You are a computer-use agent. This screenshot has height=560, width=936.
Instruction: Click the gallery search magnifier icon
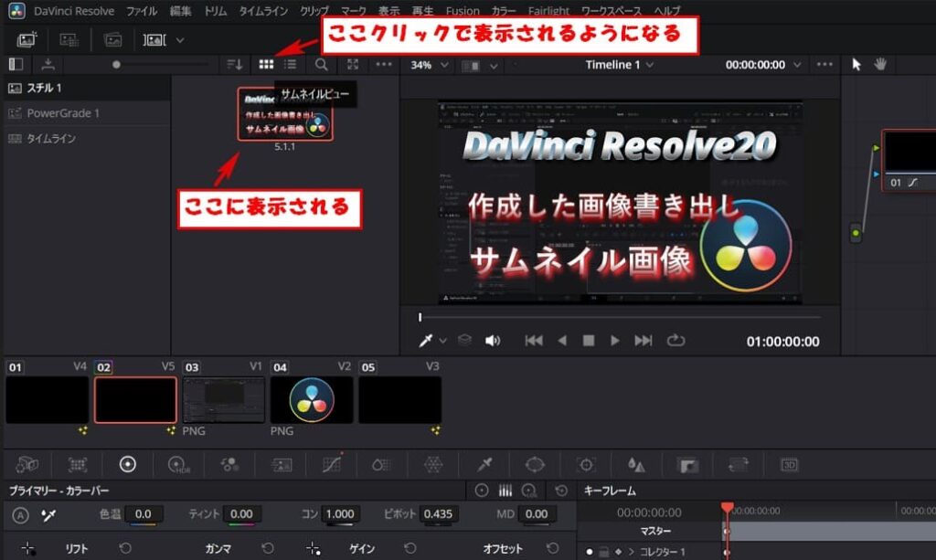321,65
